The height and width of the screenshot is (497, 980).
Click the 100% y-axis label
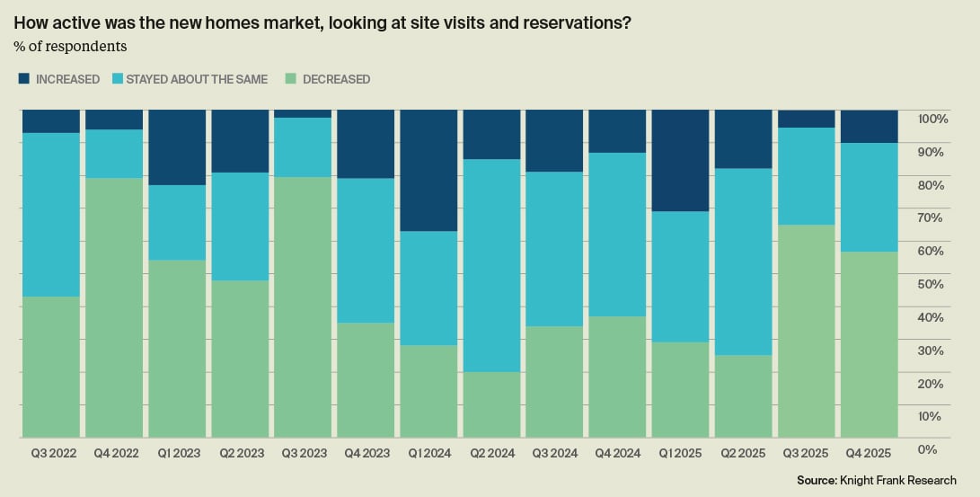pos(931,119)
